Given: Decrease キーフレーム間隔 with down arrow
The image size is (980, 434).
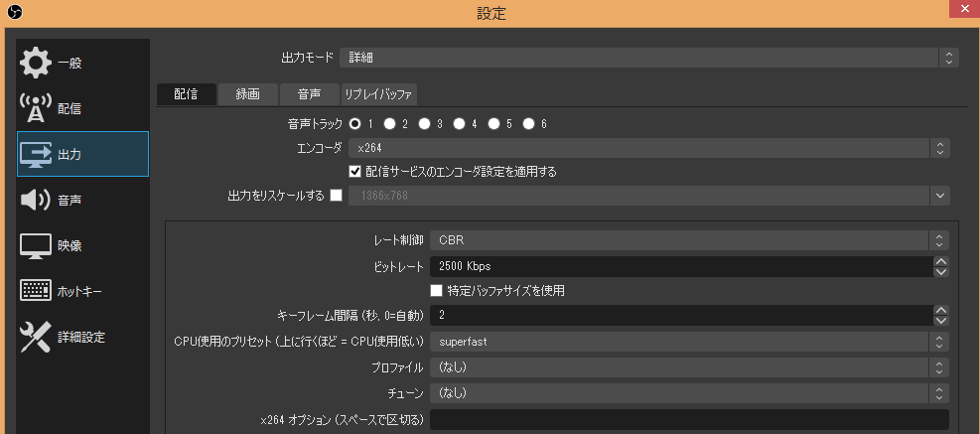Looking at the screenshot, I should pyautogui.click(x=941, y=321).
